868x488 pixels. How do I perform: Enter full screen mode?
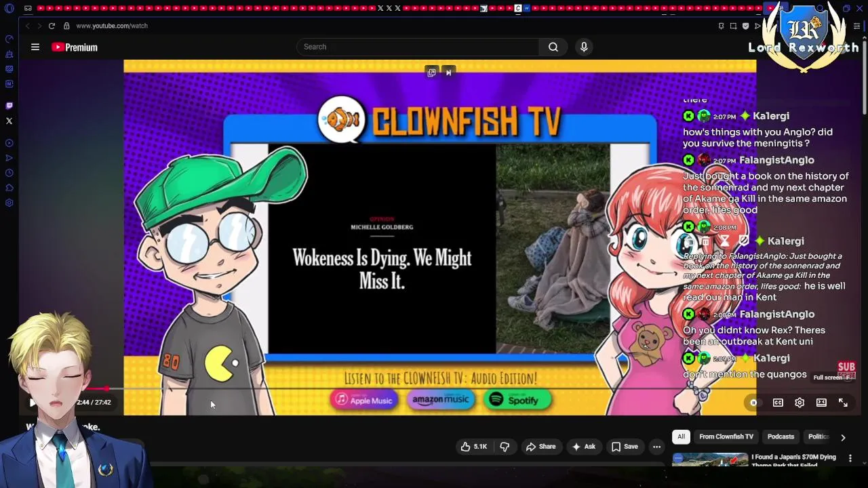pos(843,403)
